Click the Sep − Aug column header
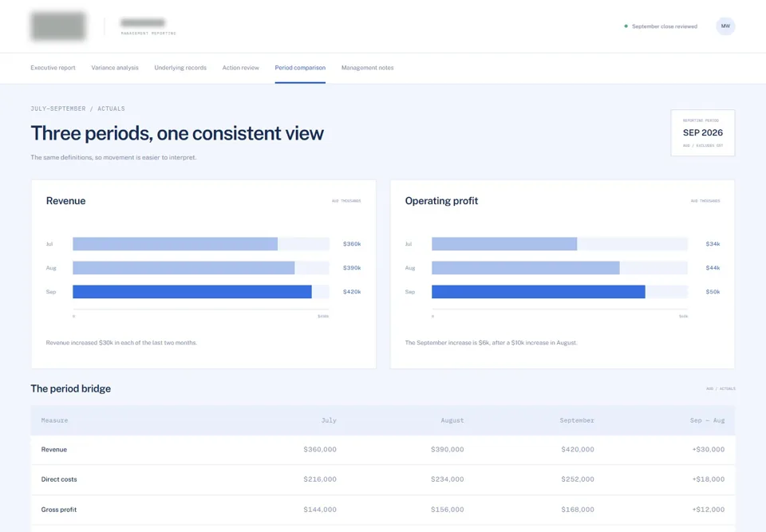 coord(708,420)
